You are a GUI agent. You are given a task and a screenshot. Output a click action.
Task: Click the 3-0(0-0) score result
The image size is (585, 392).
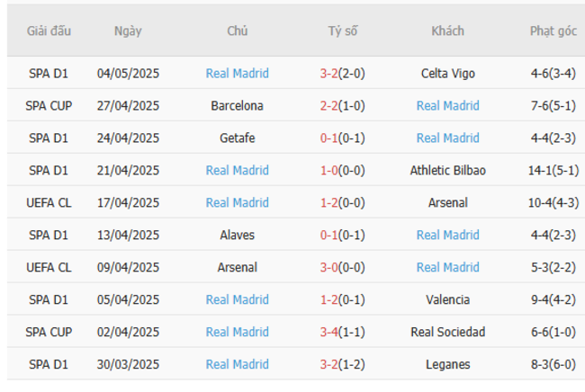pyautogui.click(x=342, y=268)
